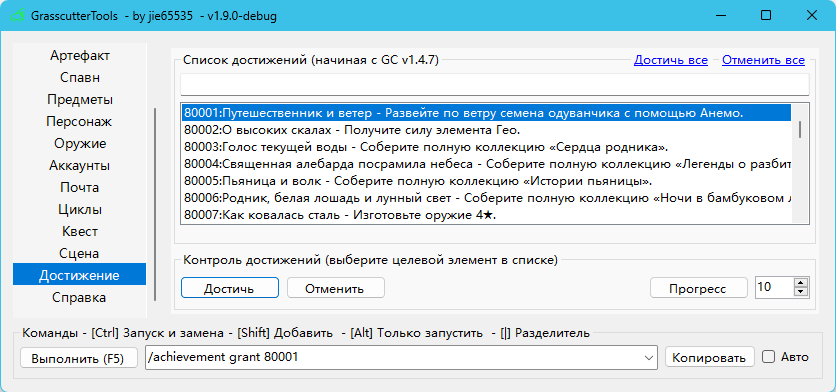
Task: Expand the command history dropdown arrow
Action: pos(649,357)
